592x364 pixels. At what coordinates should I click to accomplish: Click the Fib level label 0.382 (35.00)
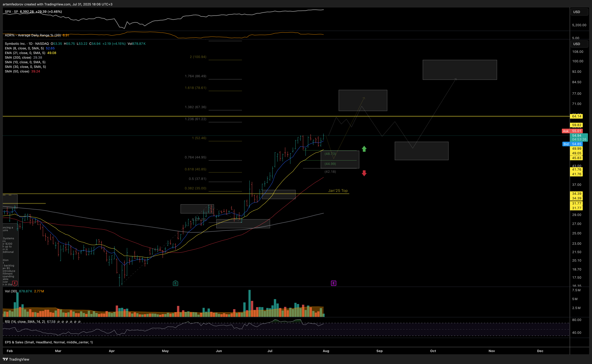(x=196, y=188)
